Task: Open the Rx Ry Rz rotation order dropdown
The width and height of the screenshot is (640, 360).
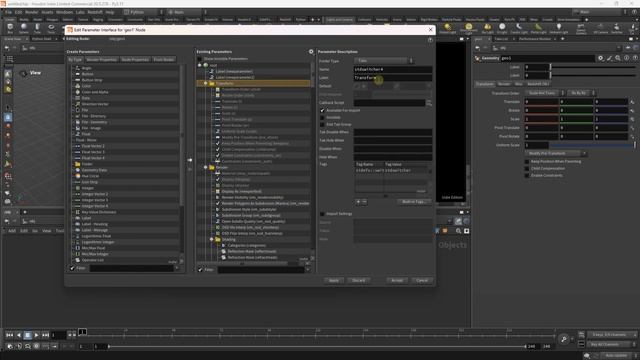Action: 581,93
